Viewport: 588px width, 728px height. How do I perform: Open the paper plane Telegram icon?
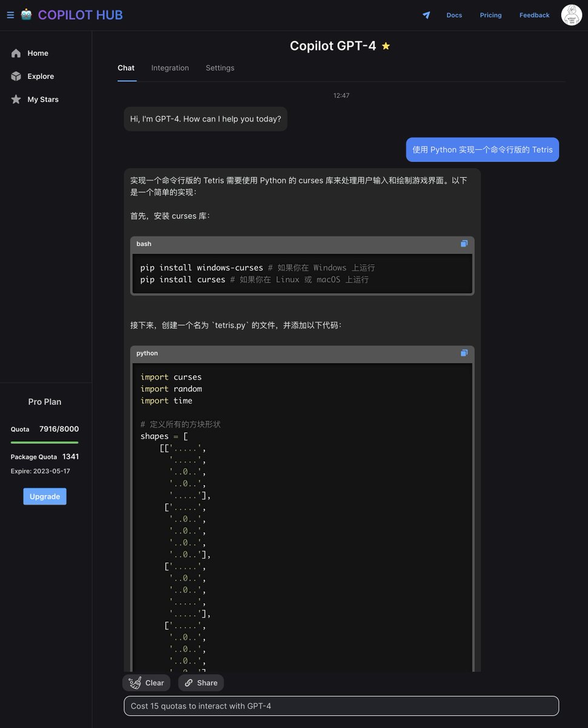pyautogui.click(x=426, y=15)
